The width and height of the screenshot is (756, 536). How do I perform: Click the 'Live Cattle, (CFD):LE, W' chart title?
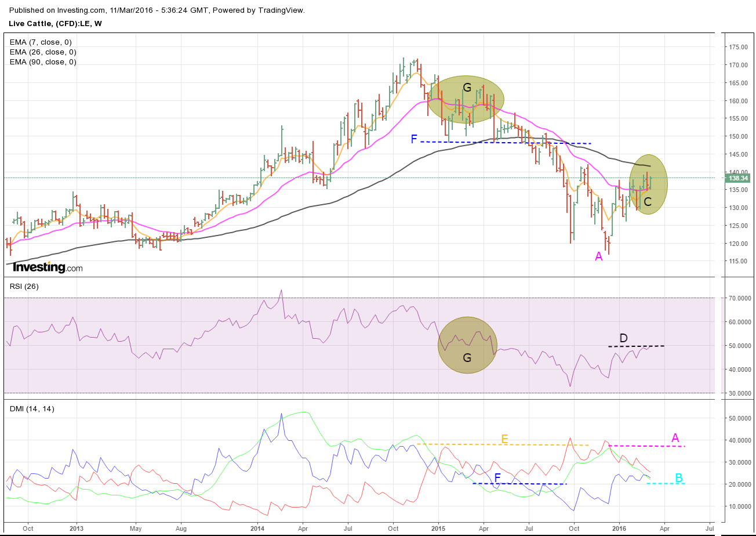[x=56, y=23]
